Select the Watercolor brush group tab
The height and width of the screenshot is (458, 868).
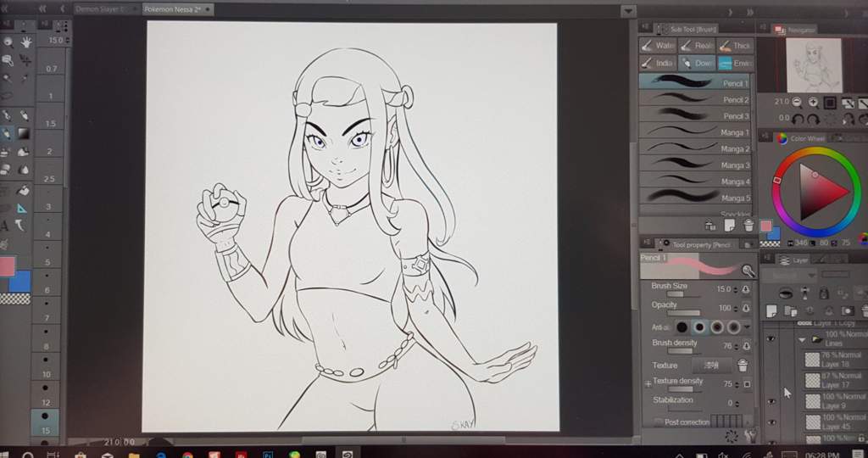[x=657, y=46]
